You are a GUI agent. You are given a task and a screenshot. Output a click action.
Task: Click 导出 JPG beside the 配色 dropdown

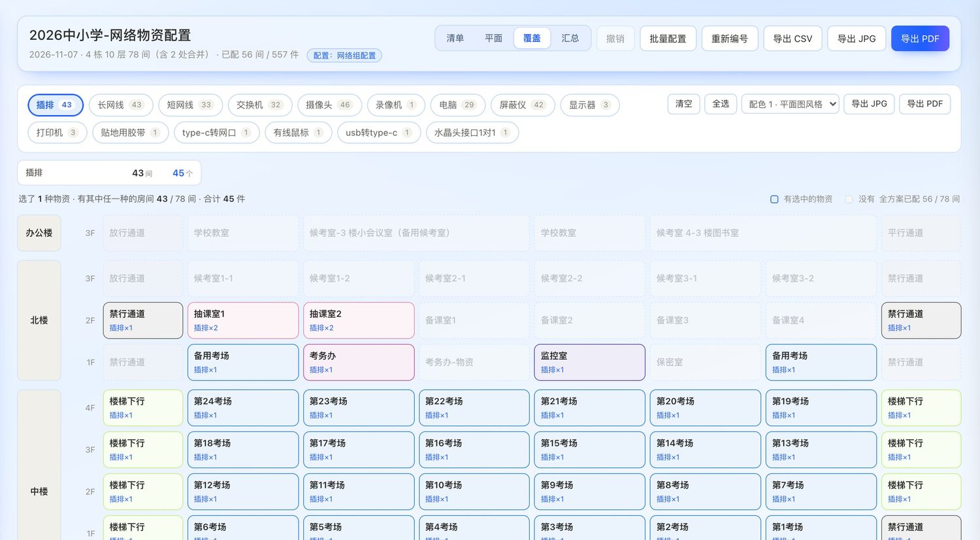tap(869, 104)
